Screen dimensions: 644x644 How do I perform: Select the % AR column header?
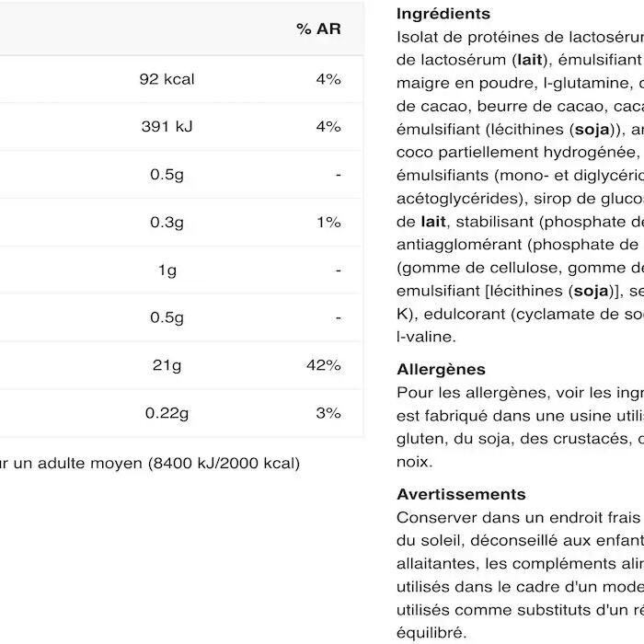pyautogui.click(x=318, y=29)
